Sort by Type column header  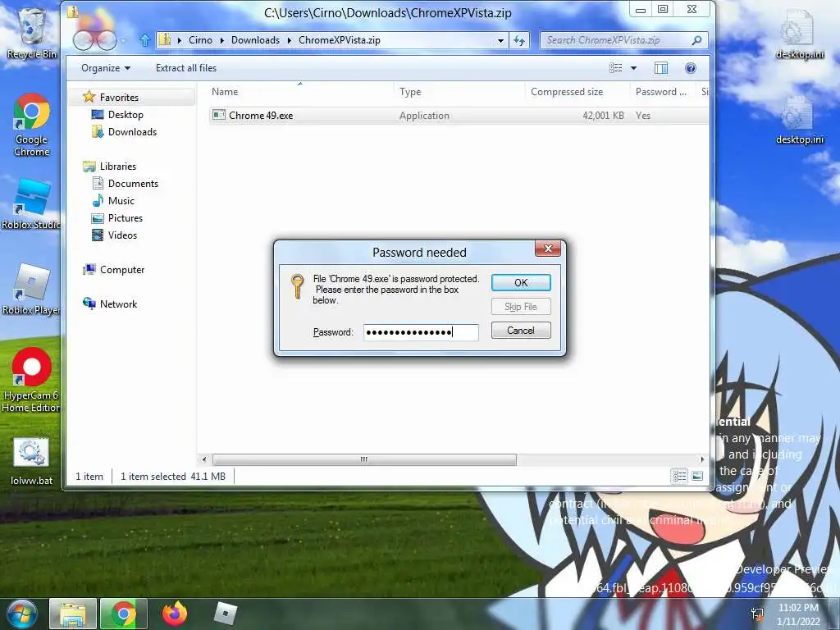coord(459,92)
